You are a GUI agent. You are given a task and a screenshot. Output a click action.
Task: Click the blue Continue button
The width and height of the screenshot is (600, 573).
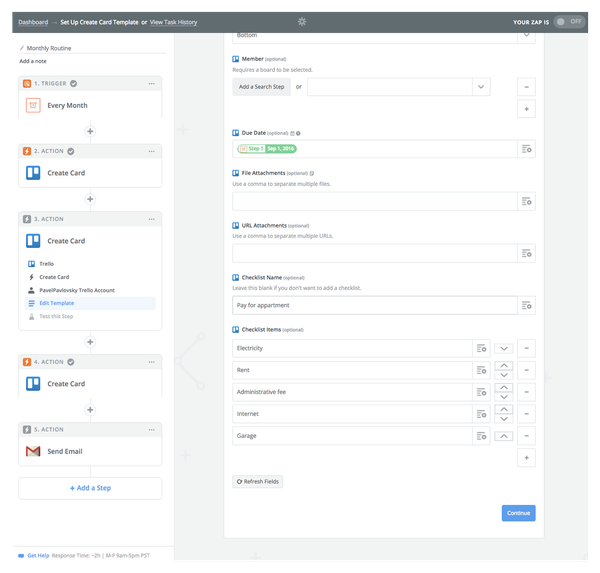click(518, 513)
